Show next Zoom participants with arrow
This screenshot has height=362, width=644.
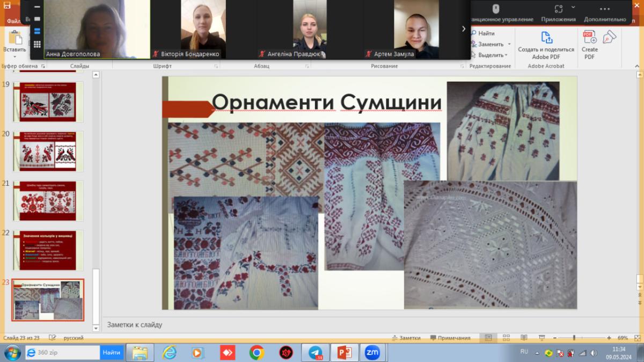click(464, 29)
